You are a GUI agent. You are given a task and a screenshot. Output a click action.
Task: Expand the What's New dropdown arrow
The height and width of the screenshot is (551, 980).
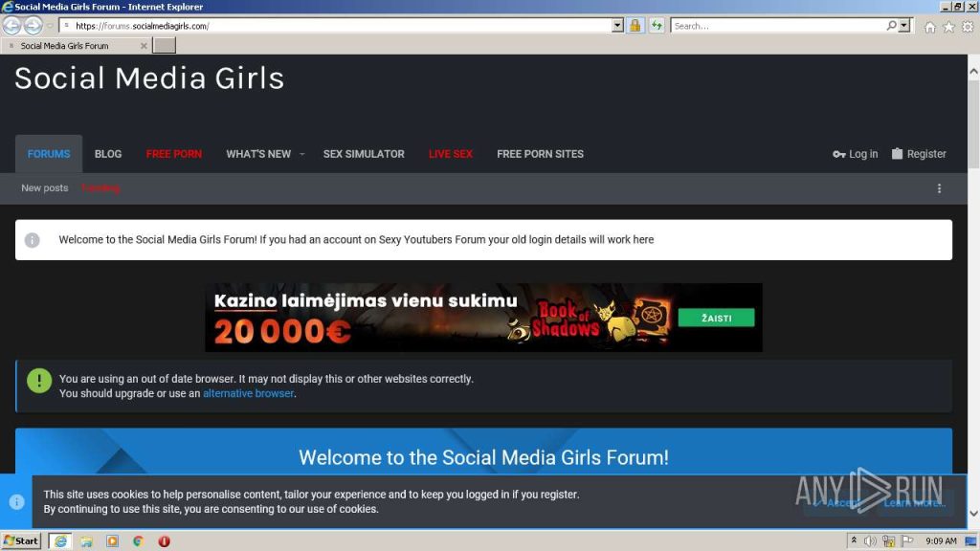301,154
